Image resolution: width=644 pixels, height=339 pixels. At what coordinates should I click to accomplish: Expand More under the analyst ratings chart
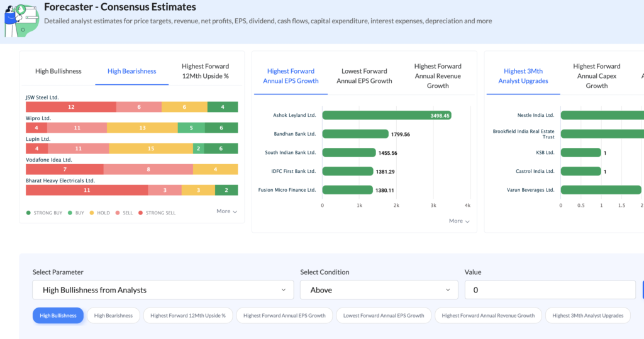226,211
